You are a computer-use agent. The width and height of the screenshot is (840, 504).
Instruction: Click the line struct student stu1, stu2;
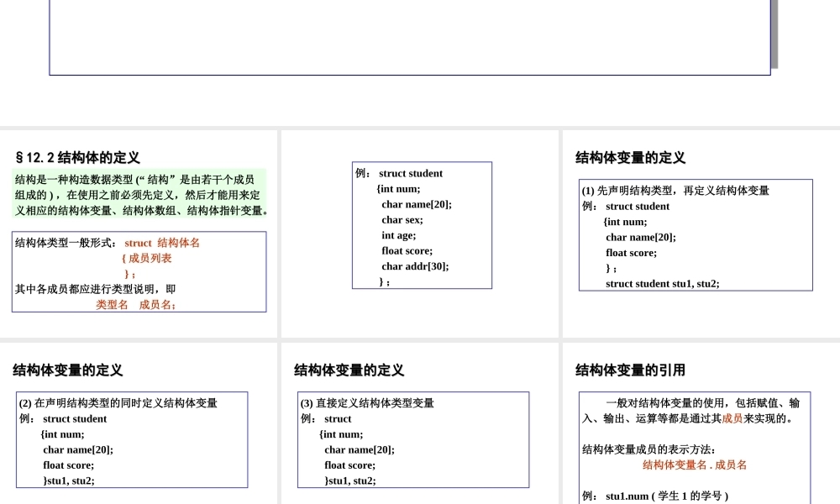pyautogui.click(x=662, y=283)
